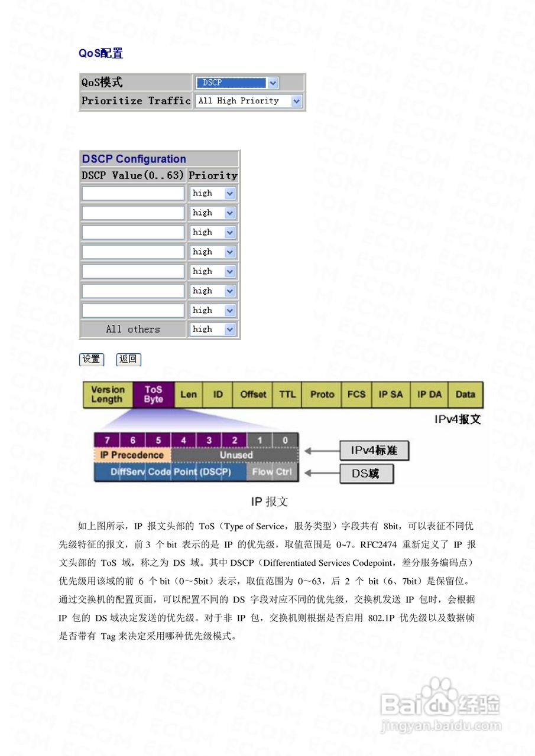
Task: Click the DS域 label box
Action: (367, 473)
